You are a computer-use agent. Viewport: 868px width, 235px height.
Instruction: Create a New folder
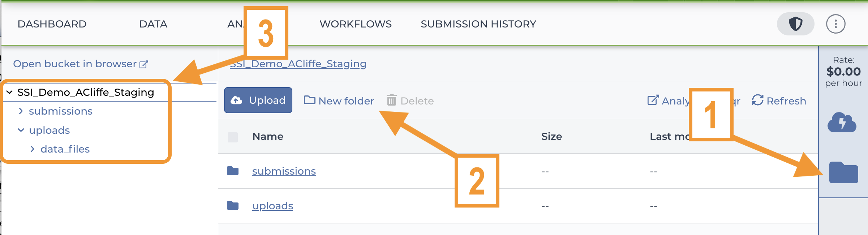(339, 101)
